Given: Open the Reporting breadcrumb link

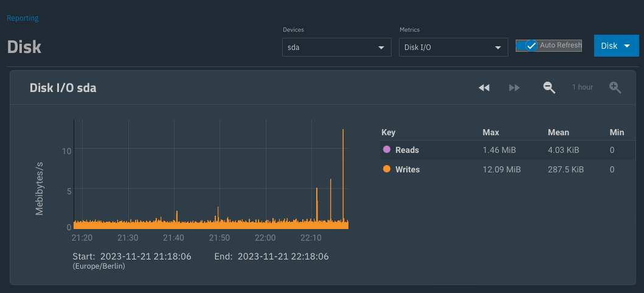Looking at the screenshot, I should [23, 18].
